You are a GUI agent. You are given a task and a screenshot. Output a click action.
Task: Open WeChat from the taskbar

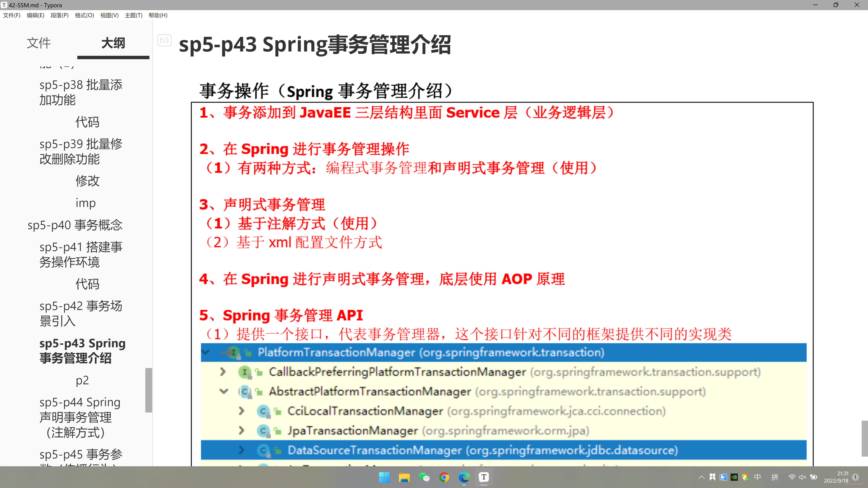click(424, 477)
